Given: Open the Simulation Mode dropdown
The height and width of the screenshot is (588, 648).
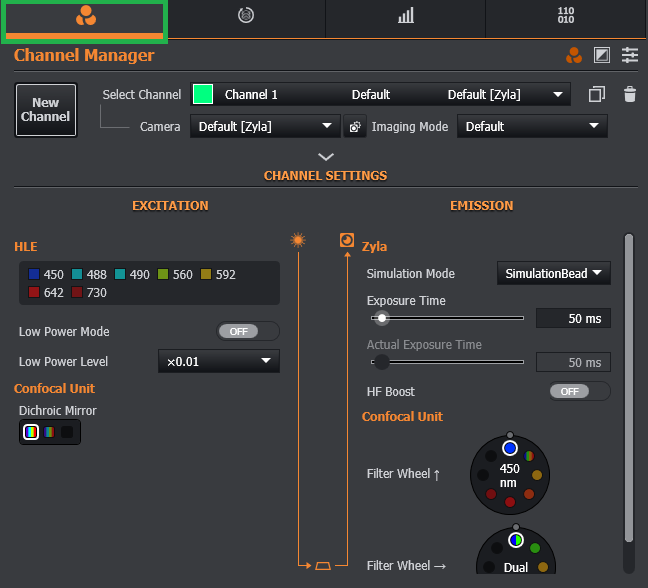Looking at the screenshot, I should [x=553, y=274].
